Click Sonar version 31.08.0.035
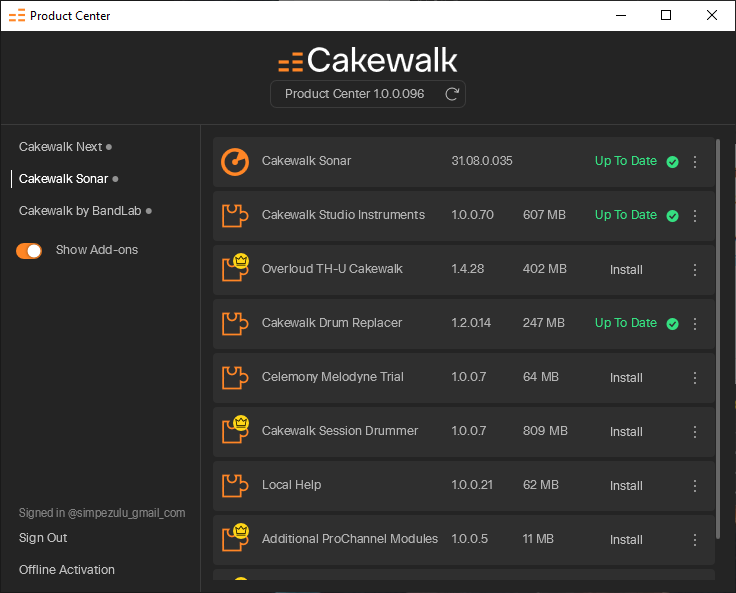 click(x=482, y=161)
